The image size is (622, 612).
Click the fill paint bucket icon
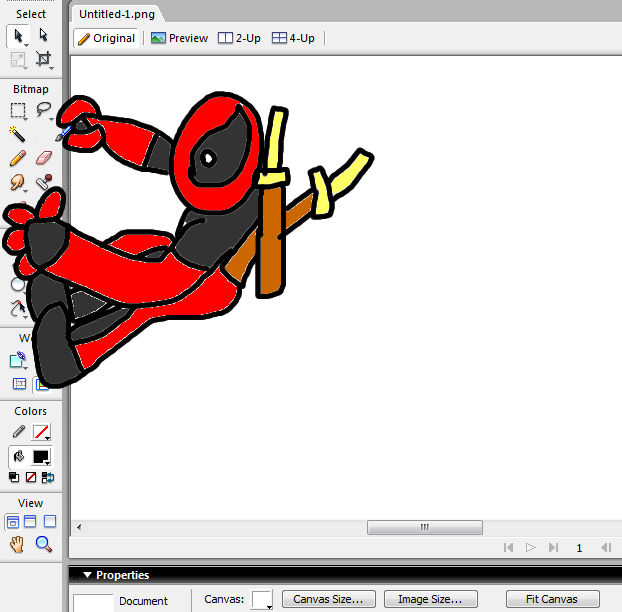[x=19, y=456]
